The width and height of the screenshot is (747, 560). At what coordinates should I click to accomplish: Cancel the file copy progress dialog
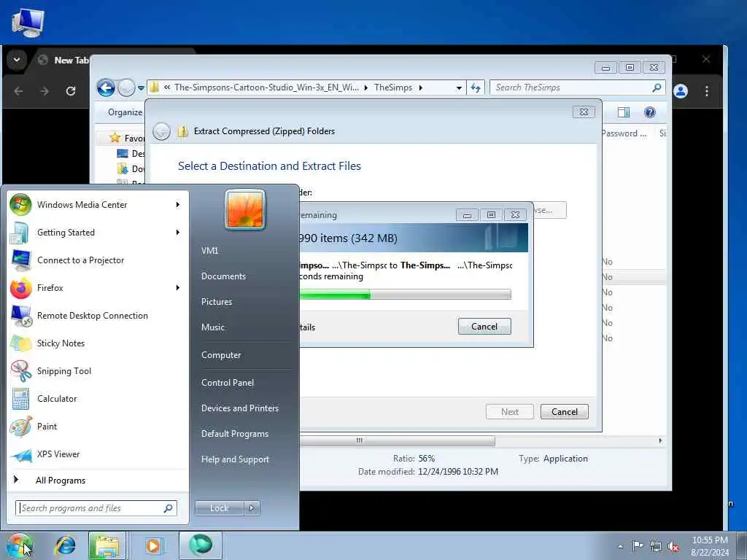pos(484,327)
